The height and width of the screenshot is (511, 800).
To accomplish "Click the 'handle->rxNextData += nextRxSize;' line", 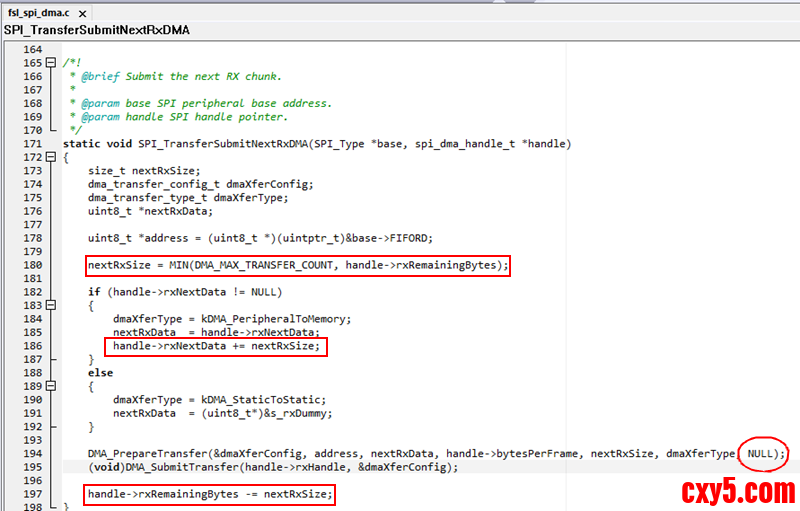I will [x=216, y=346].
